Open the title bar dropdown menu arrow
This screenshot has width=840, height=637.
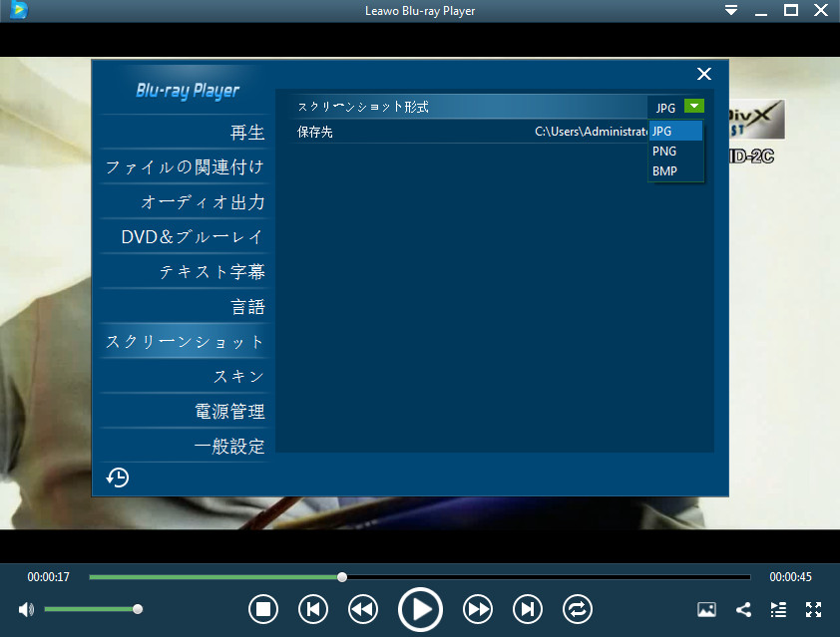[730, 10]
